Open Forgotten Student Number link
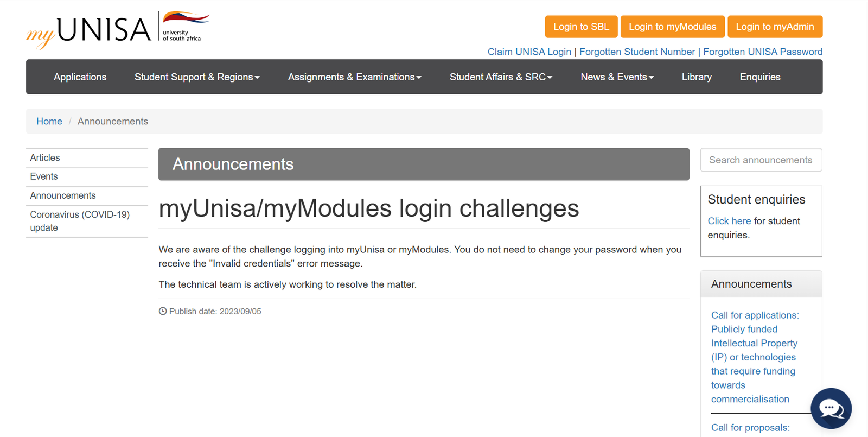This screenshot has width=868, height=437. tap(637, 52)
